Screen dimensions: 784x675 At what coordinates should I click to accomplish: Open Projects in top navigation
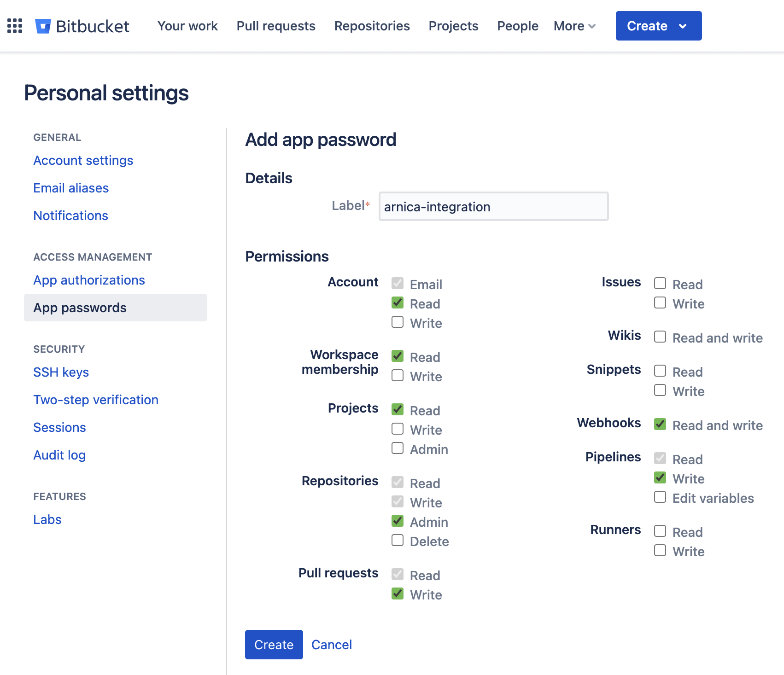454,26
